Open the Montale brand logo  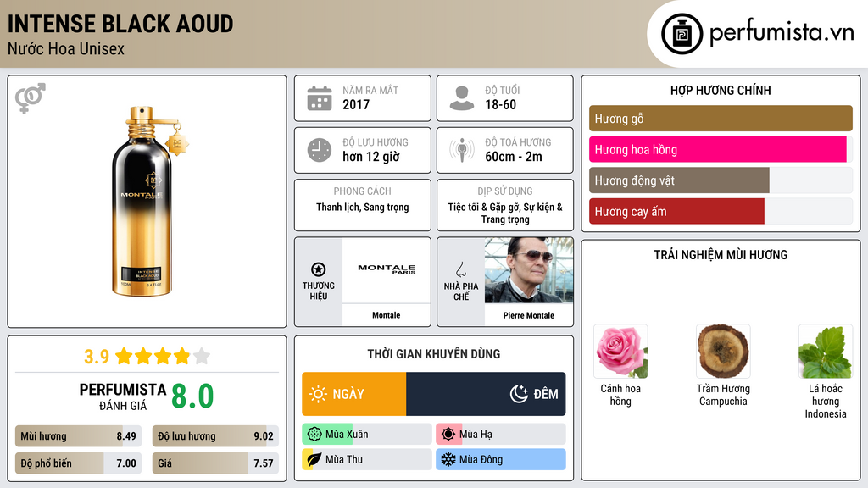[x=387, y=270]
